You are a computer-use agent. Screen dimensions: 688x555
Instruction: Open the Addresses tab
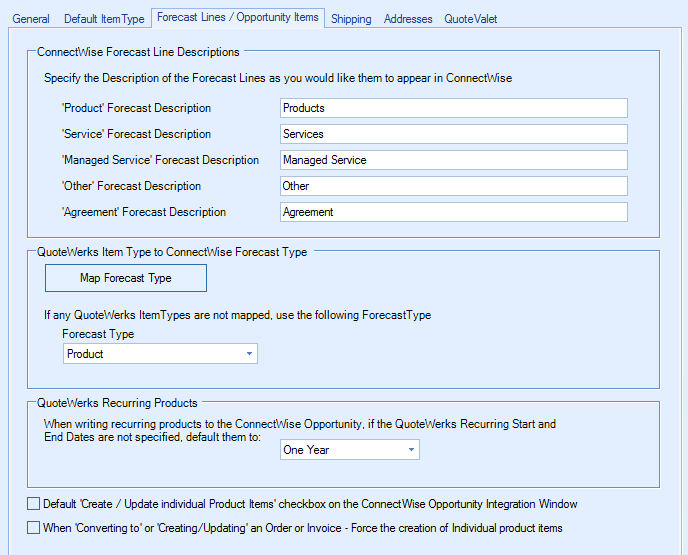click(x=408, y=19)
